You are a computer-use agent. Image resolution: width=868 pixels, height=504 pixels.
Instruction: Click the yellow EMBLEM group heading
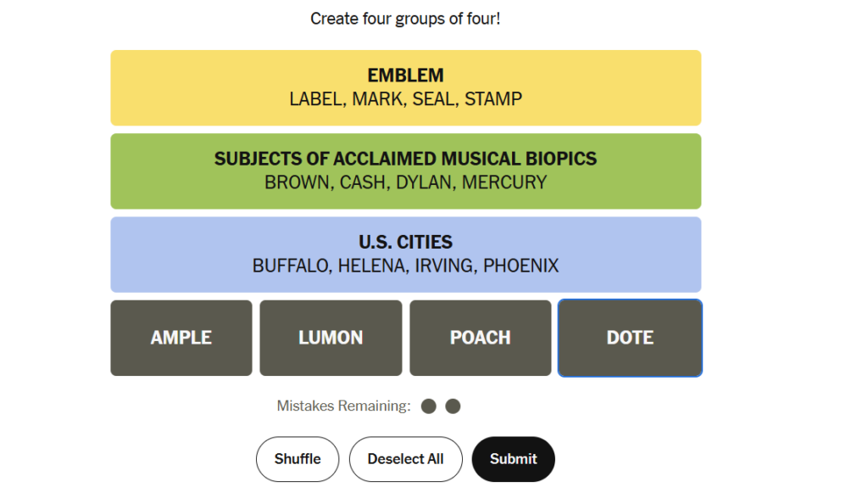pos(406,76)
